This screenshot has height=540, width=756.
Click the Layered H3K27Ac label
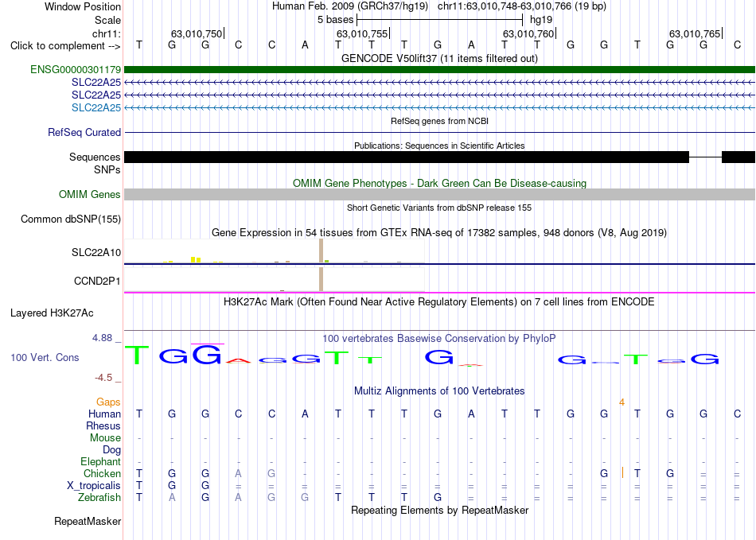52,313
